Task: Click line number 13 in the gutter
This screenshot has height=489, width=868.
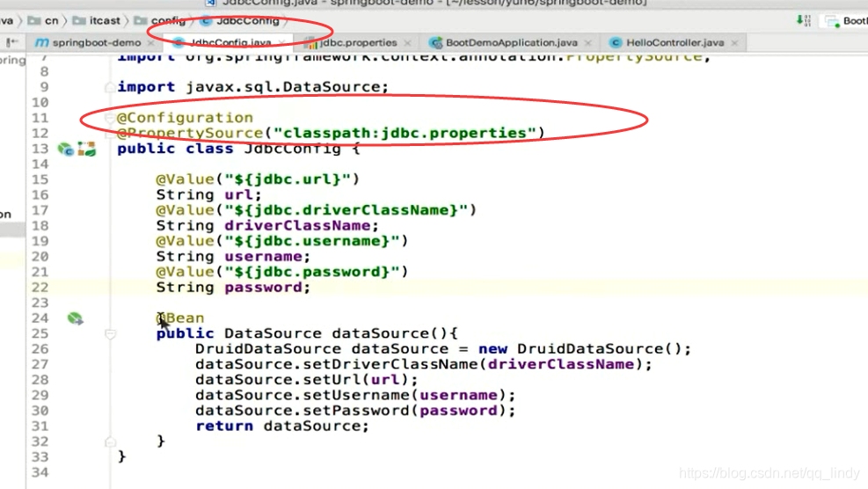Action: click(x=40, y=149)
